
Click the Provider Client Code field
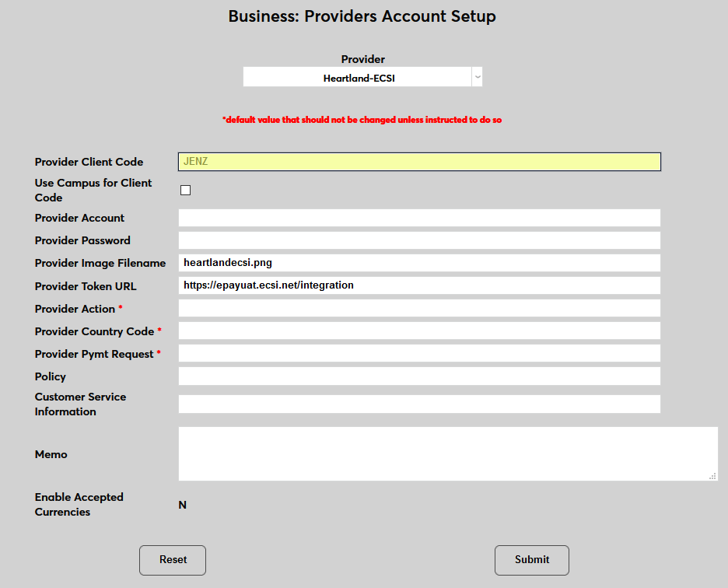pyautogui.click(x=419, y=162)
